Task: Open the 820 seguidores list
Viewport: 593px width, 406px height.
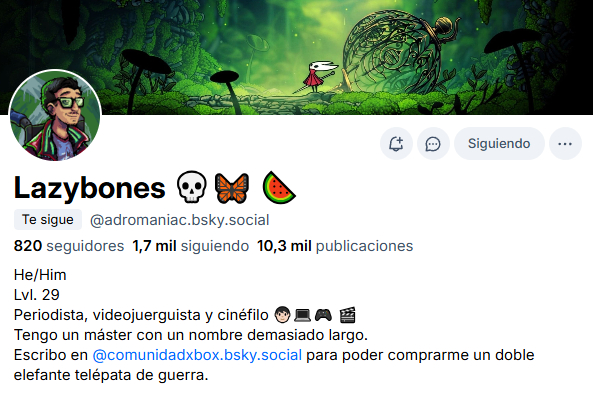Action: 69,246
